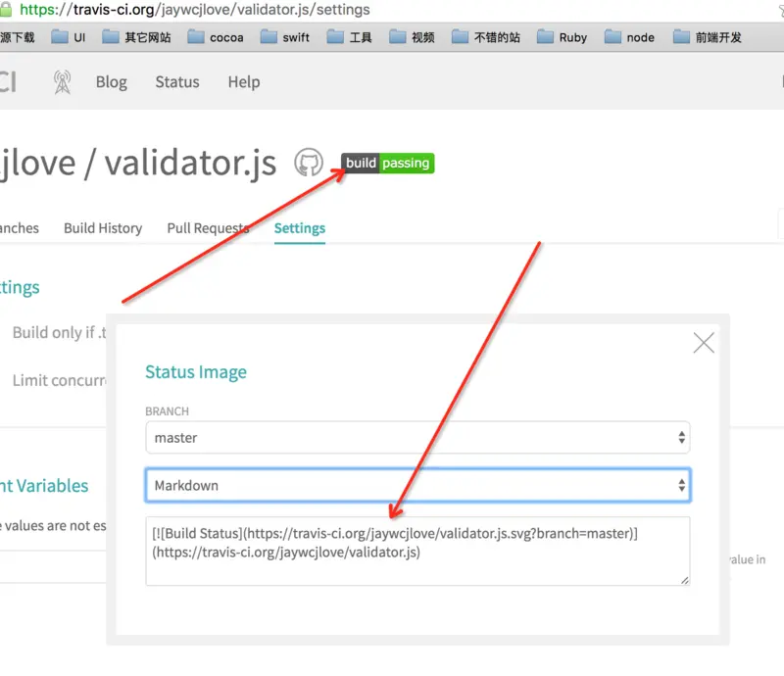The height and width of the screenshot is (676, 784).
Task: Open the cocoa bookmarks folder
Action: pos(216,37)
